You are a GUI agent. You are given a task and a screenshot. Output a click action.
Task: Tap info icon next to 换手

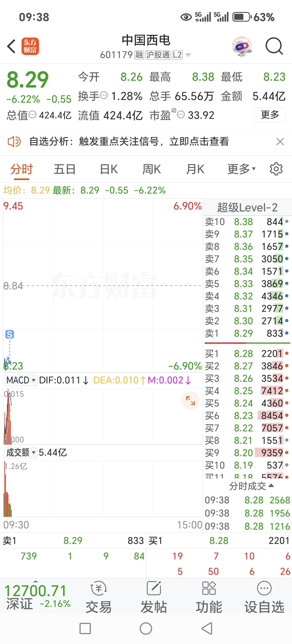tap(104, 95)
